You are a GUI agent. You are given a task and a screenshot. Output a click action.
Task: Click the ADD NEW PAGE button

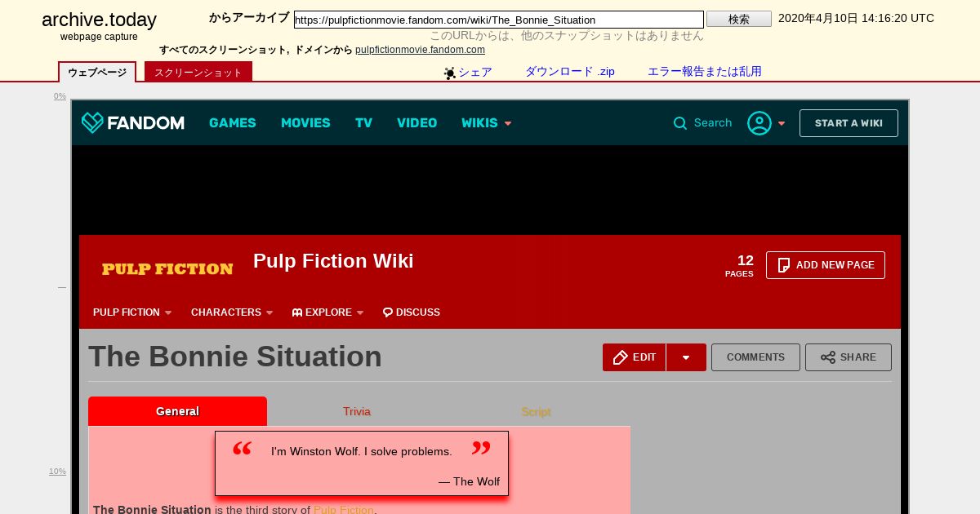[826, 265]
